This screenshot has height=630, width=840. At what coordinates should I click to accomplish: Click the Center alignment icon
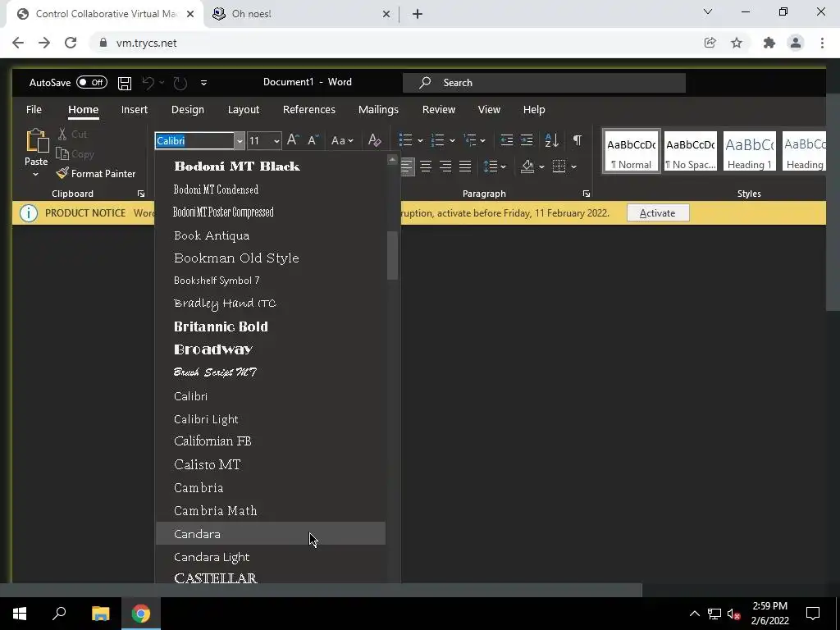426,167
